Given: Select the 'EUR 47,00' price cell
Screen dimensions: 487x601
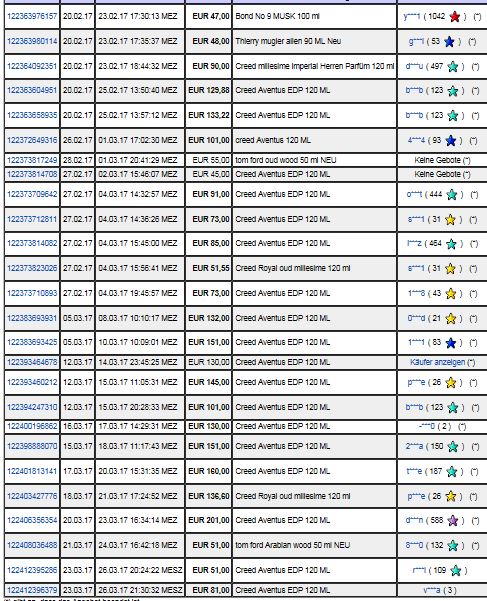Looking at the screenshot, I should coord(211,16).
